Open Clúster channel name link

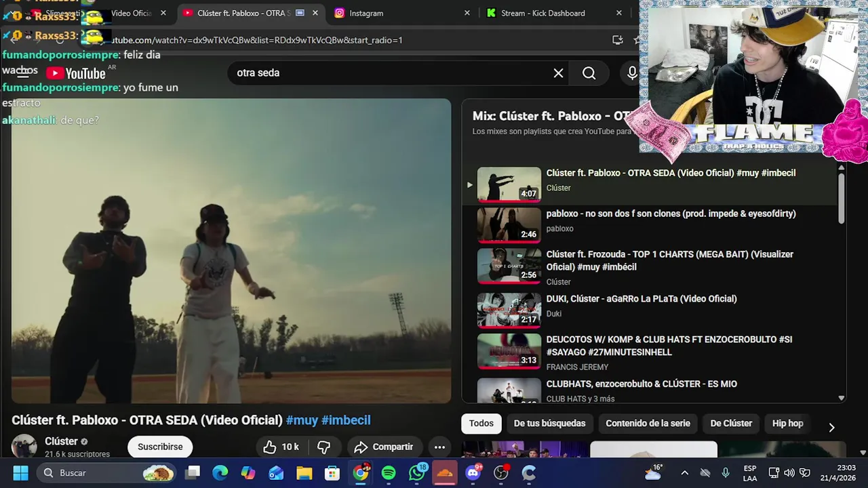pyautogui.click(x=61, y=441)
